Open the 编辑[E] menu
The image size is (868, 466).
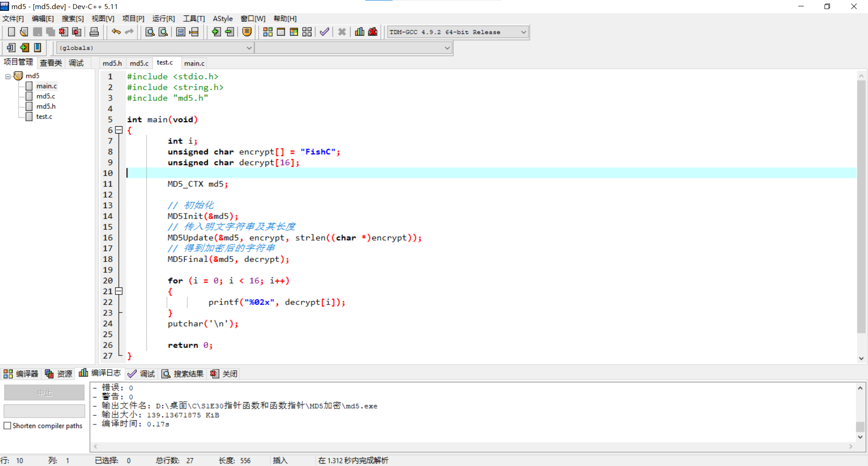coord(43,19)
